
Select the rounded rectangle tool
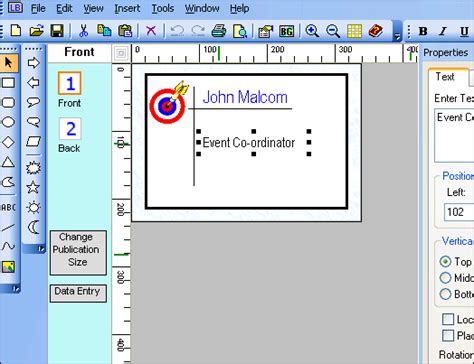pos(8,102)
